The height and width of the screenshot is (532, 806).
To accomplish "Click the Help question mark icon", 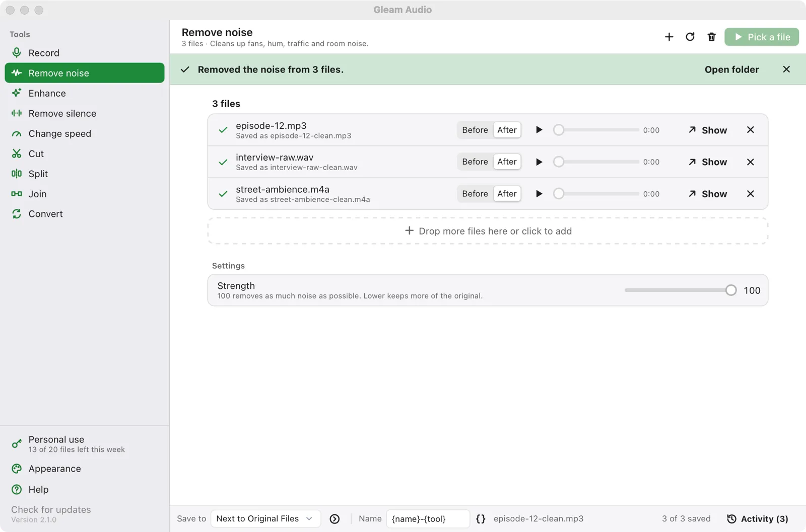I will point(17,489).
